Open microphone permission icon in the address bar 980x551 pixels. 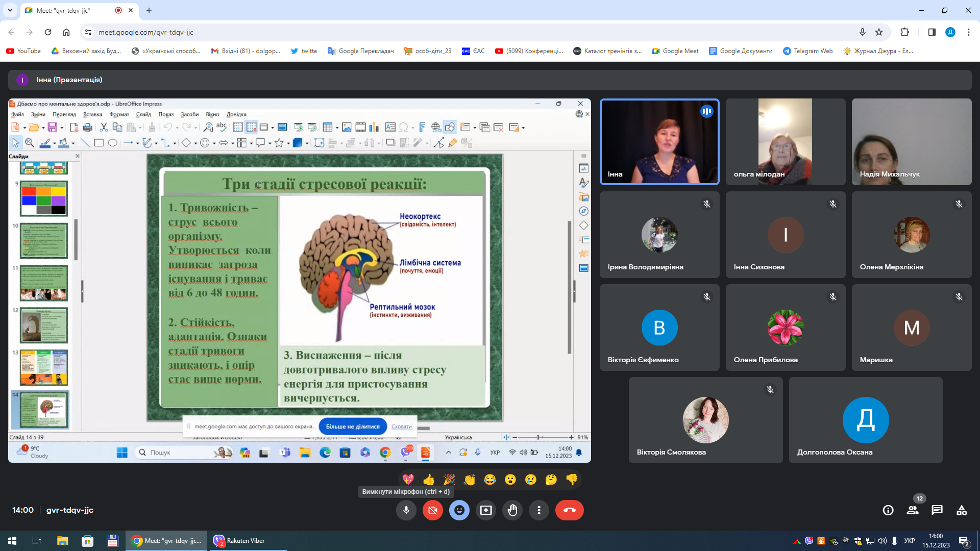click(863, 32)
